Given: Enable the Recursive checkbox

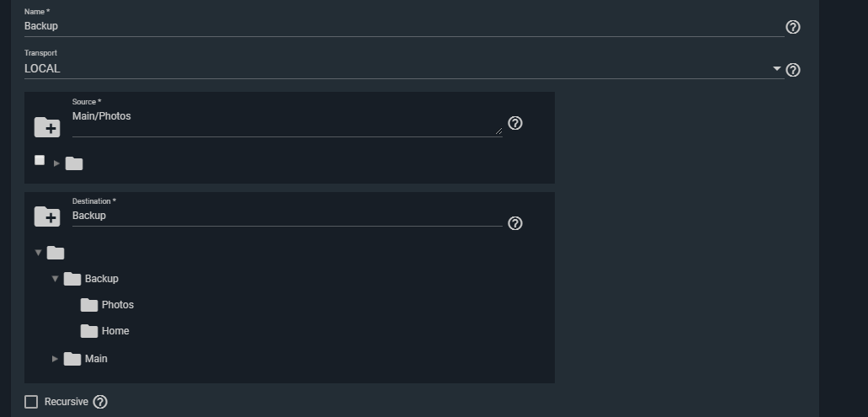Looking at the screenshot, I should 31,402.
